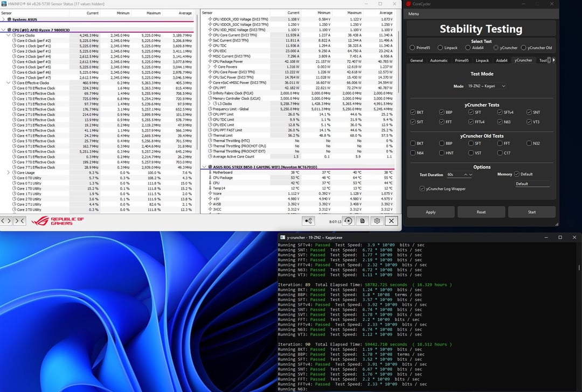
Task: Click the y-cruncher console window icon
Action: click(282, 237)
